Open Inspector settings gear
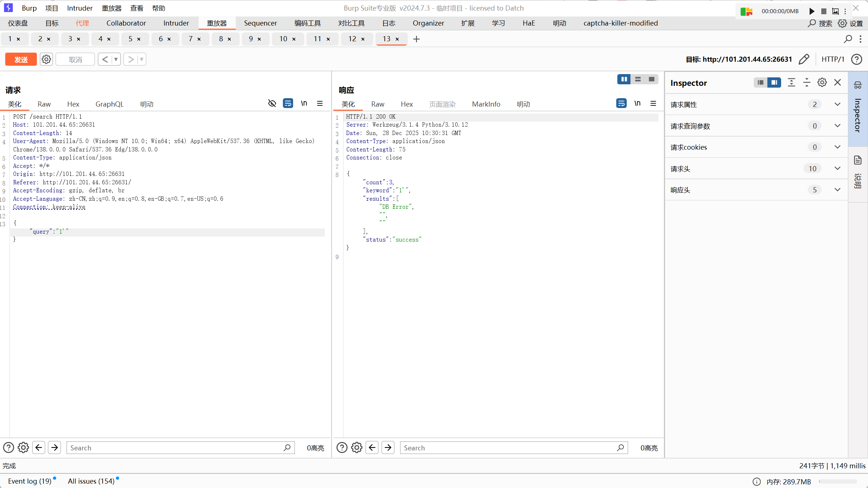 pos(822,82)
